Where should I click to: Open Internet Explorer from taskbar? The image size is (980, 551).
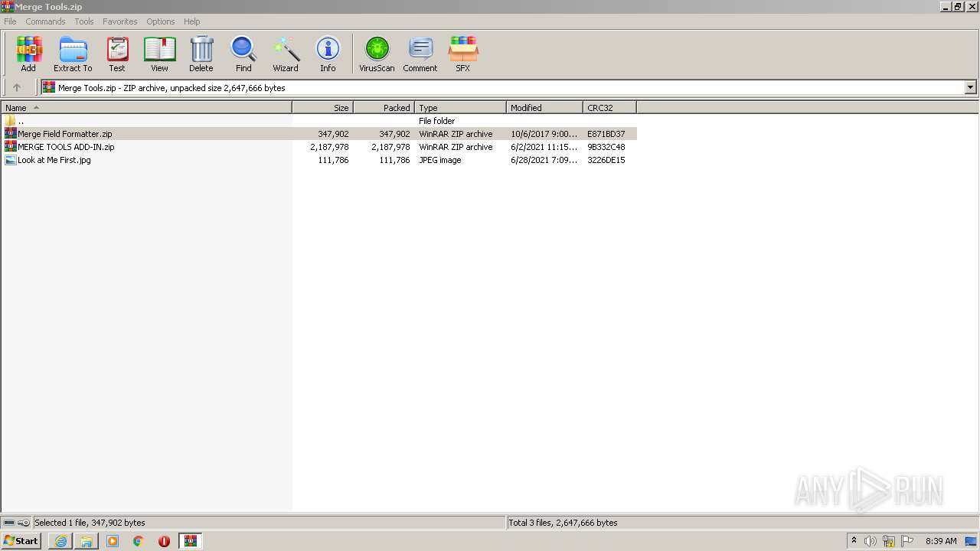60,541
